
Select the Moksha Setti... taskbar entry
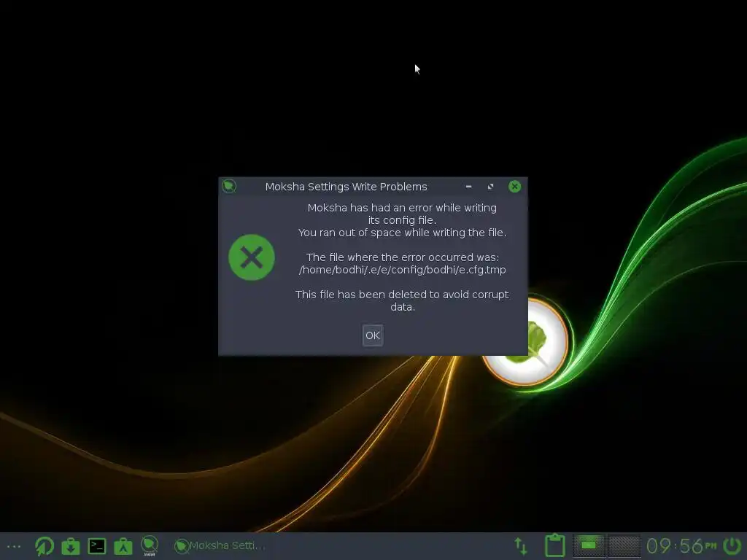220,545
